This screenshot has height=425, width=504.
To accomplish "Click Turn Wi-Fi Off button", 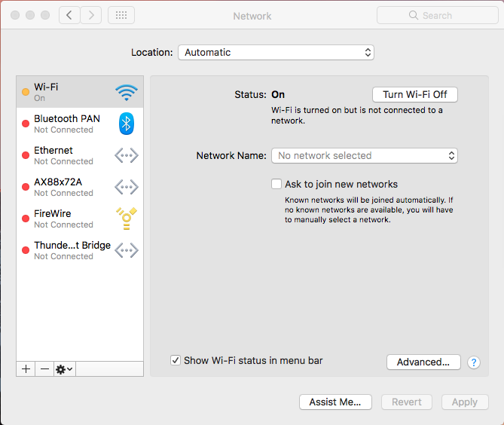I will (x=414, y=95).
